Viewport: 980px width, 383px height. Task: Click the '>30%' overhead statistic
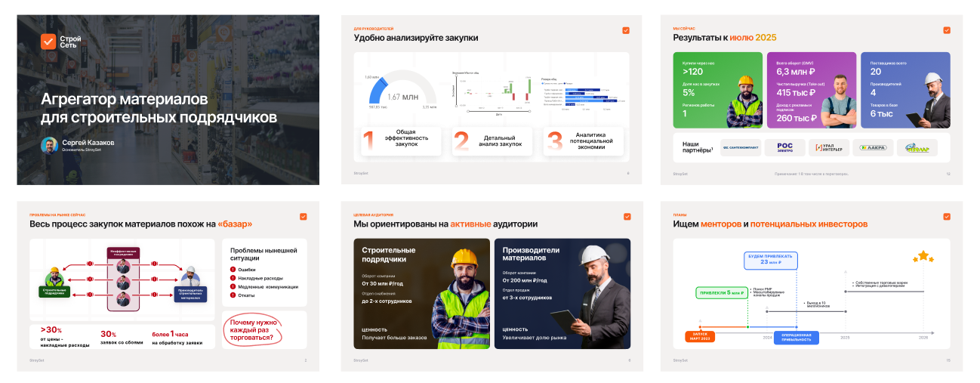tap(51, 329)
